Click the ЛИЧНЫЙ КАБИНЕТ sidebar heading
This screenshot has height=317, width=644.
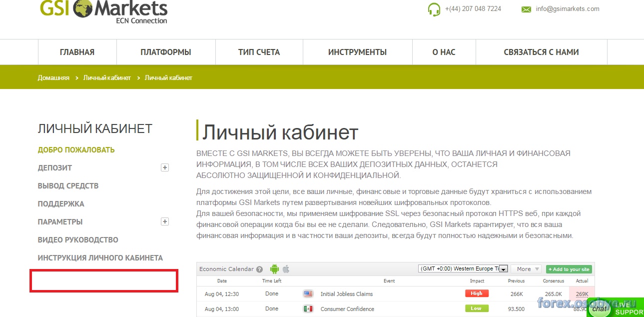tap(95, 128)
